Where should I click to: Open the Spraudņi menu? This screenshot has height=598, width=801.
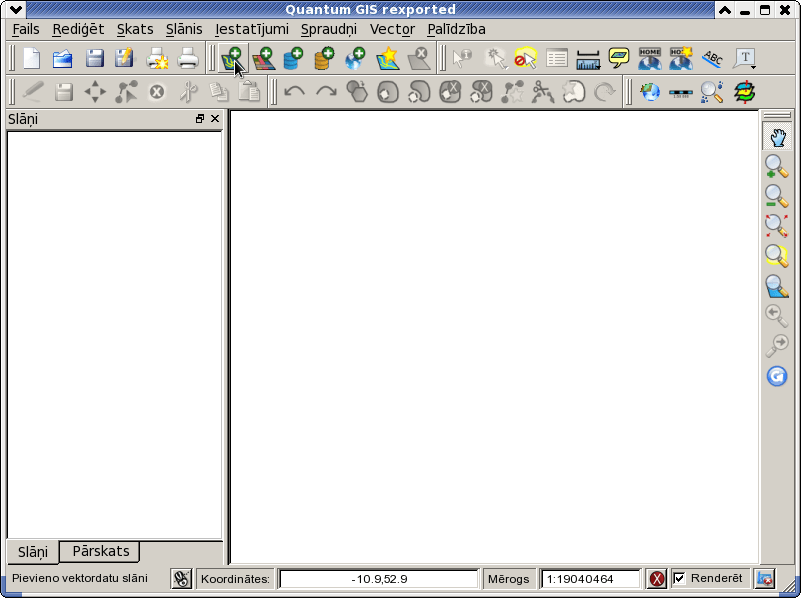pyautogui.click(x=329, y=30)
